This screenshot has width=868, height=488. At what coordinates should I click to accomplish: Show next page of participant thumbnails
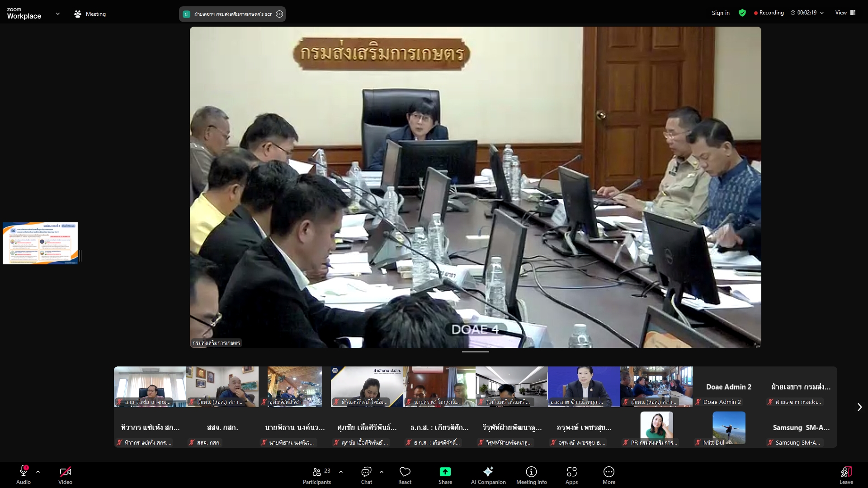(859, 407)
